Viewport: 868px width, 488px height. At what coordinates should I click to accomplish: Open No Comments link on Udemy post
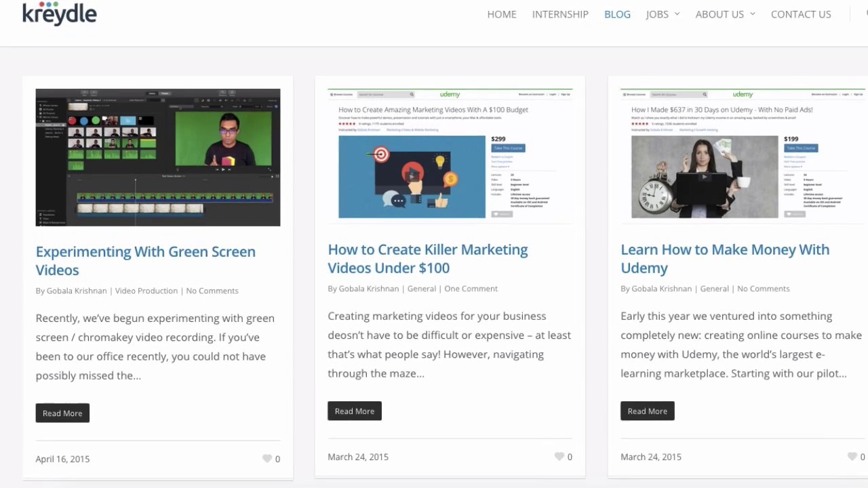coord(764,289)
